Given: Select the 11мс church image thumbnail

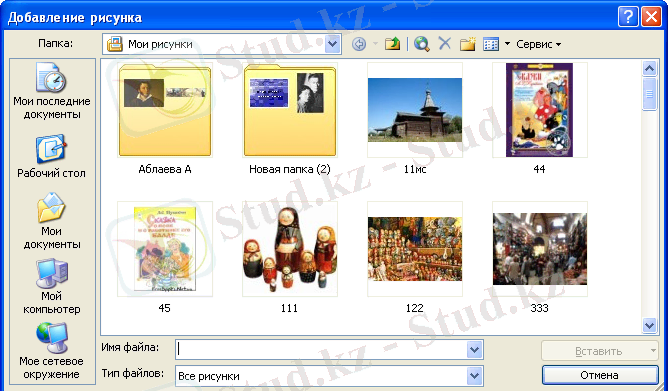Looking at the screenshot, I should click(x=415, y=110).
